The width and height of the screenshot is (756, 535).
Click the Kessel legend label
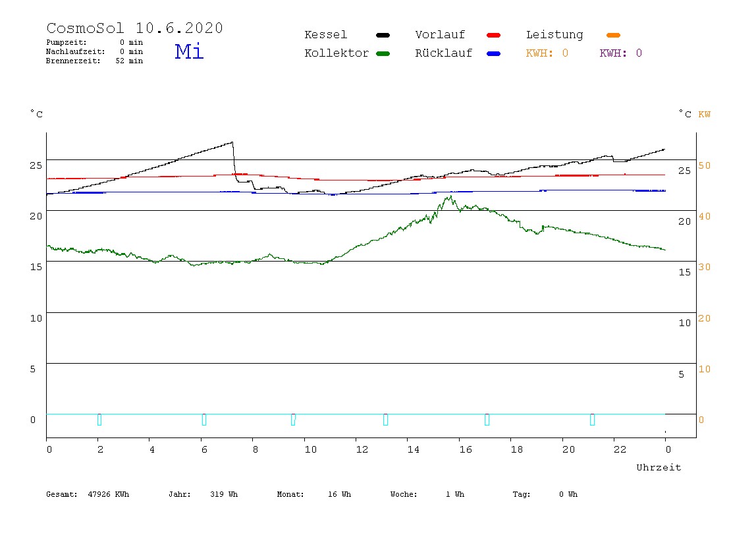[x=325, y=35]
